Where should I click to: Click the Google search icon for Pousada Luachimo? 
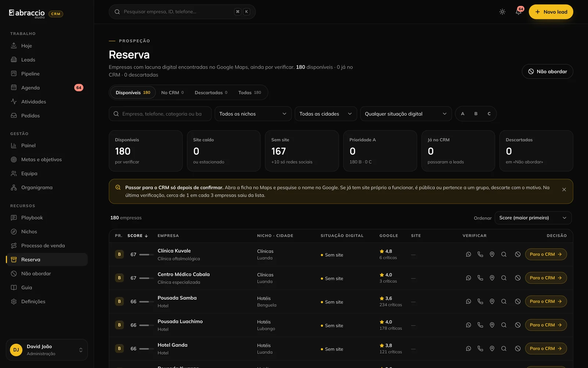[504, 325]
